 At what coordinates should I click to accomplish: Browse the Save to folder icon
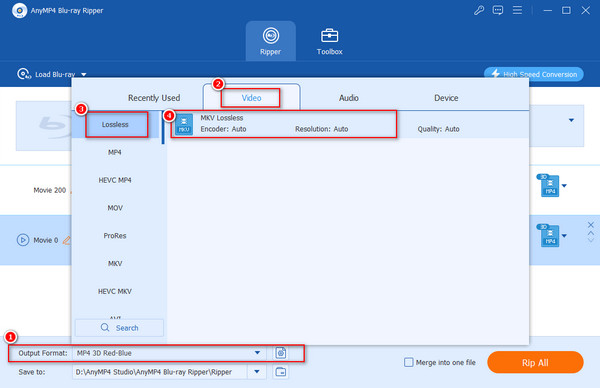[x=281, y=372]
